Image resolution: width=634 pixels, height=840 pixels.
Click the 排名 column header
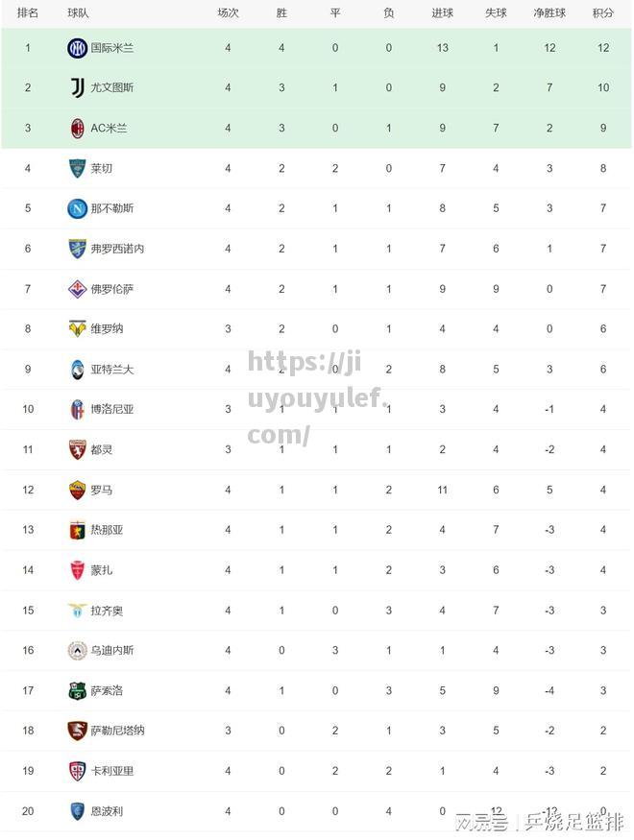[28, 12]
